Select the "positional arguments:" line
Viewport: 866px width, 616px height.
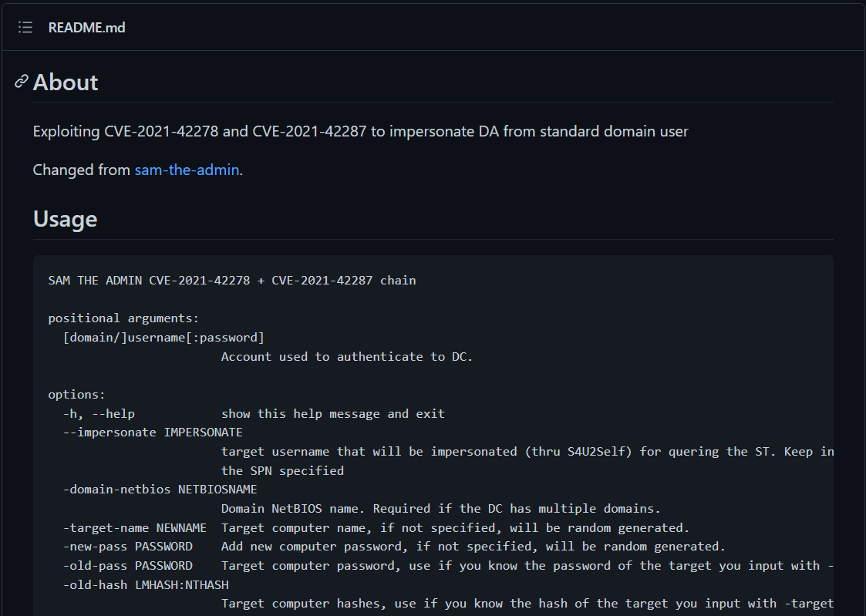(123, 318)
